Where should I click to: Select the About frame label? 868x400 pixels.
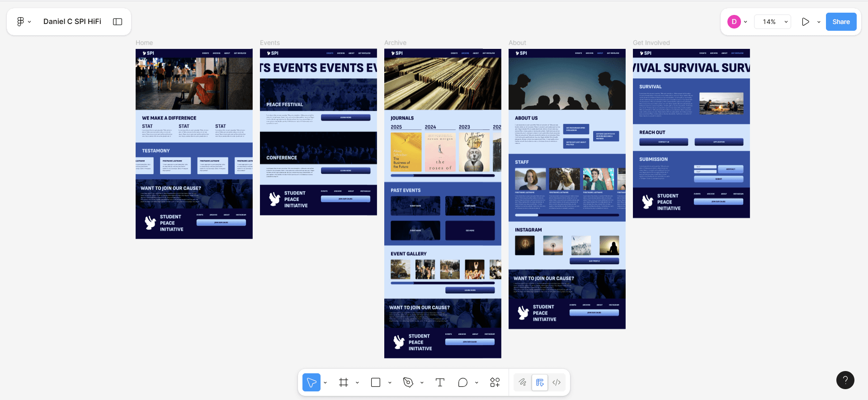(x=517, y=43)
